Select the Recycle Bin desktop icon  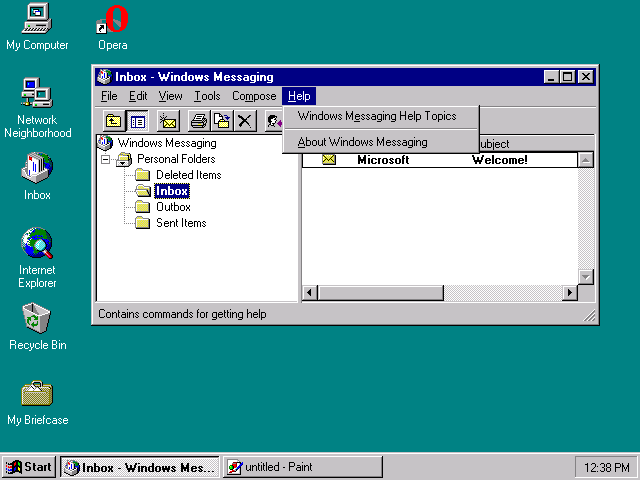(x=37, y=327)
